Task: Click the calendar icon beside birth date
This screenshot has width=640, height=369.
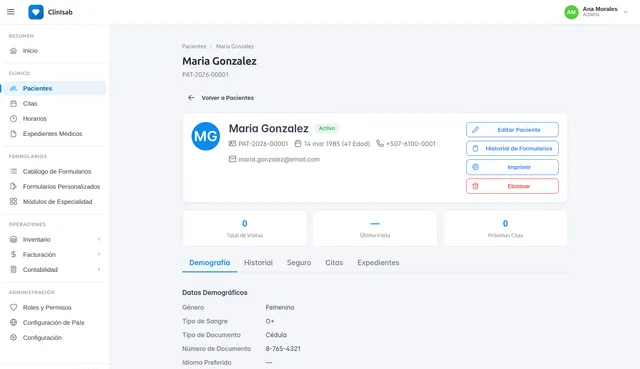Action: (298, 143)
